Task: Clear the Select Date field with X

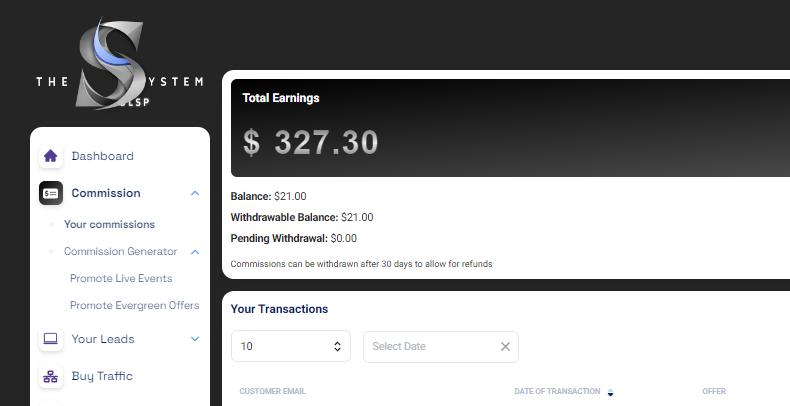Action: [505, 346]
